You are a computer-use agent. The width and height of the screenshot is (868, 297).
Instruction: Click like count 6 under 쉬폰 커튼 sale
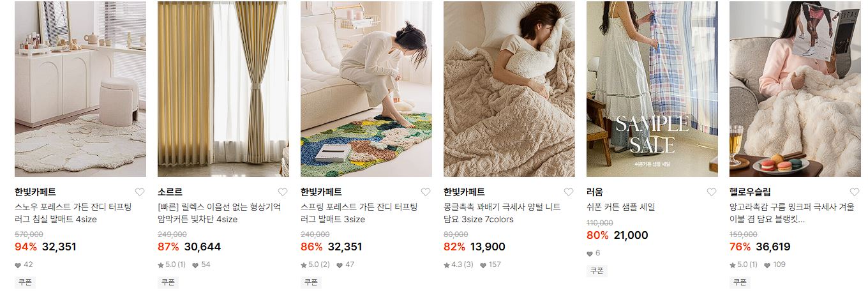[x=594, y=253]
